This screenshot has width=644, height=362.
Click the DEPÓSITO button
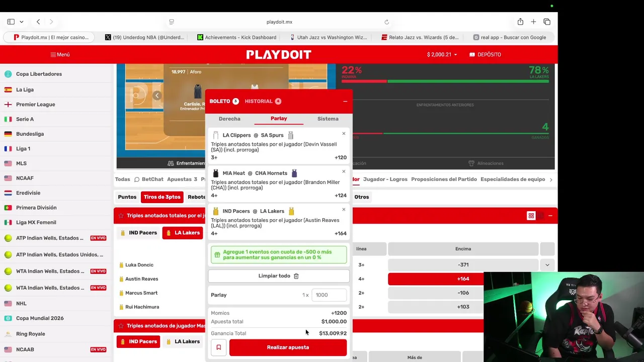coord(485,54)
